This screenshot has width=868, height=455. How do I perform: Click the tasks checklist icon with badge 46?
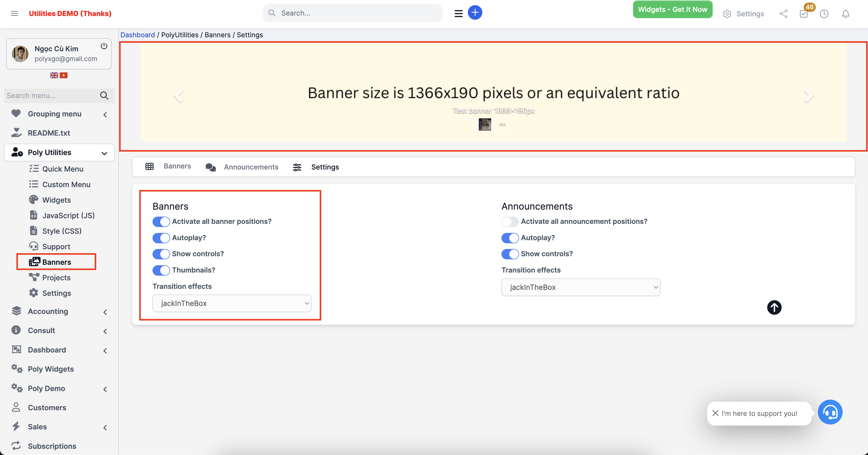click(804, 14)
